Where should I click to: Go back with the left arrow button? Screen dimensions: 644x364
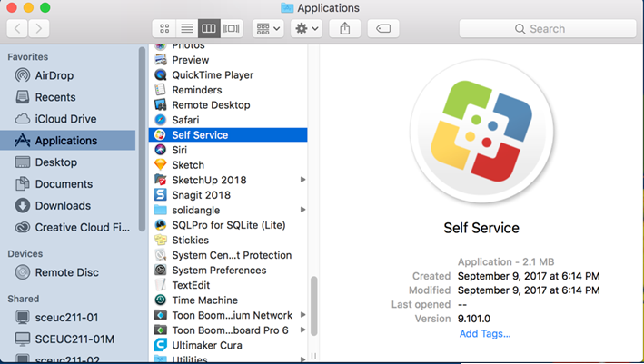[17, 28]
